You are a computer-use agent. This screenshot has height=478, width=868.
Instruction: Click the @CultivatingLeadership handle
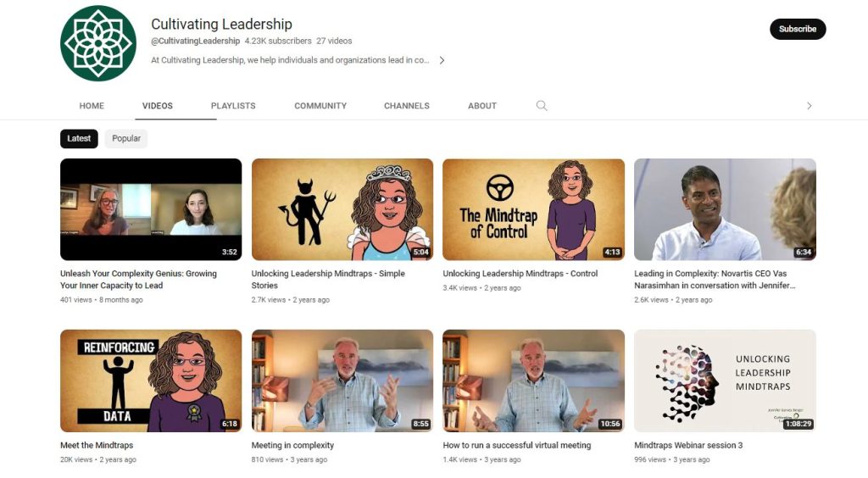196,41
